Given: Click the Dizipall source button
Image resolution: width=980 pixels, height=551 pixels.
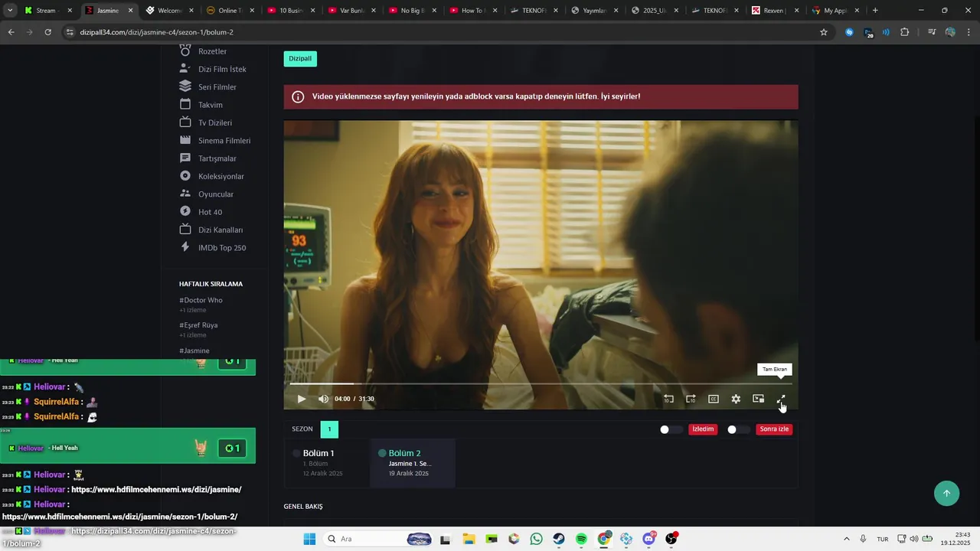Looking at the screenshot, I should coord(300,58).
